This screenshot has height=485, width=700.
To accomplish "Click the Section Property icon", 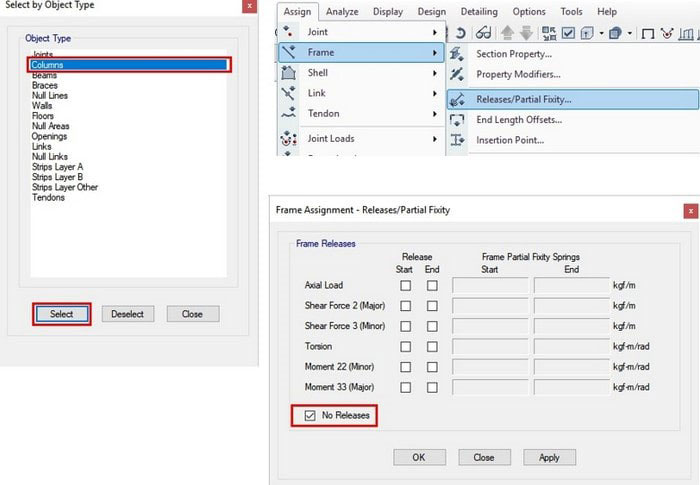I will (x=457, y=54).
